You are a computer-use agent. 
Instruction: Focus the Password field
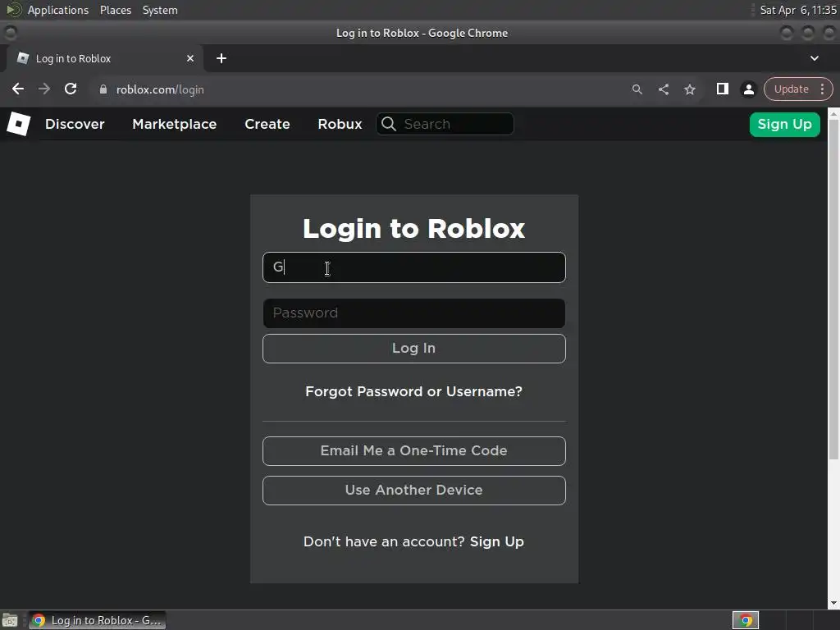pyautogui.click(x=413, y=313)
